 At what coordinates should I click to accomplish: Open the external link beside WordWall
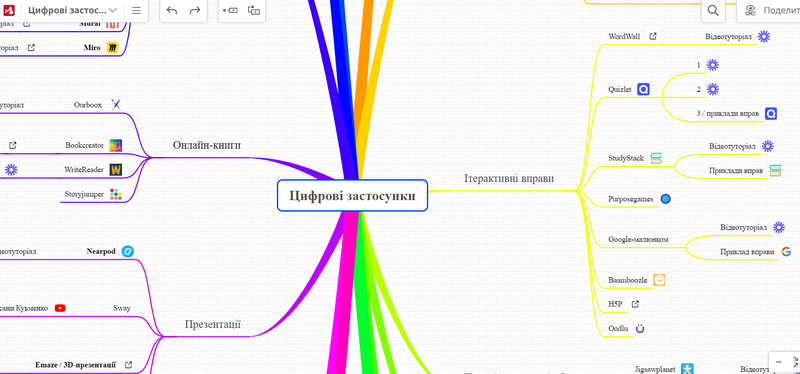click(x=653, y=36)
